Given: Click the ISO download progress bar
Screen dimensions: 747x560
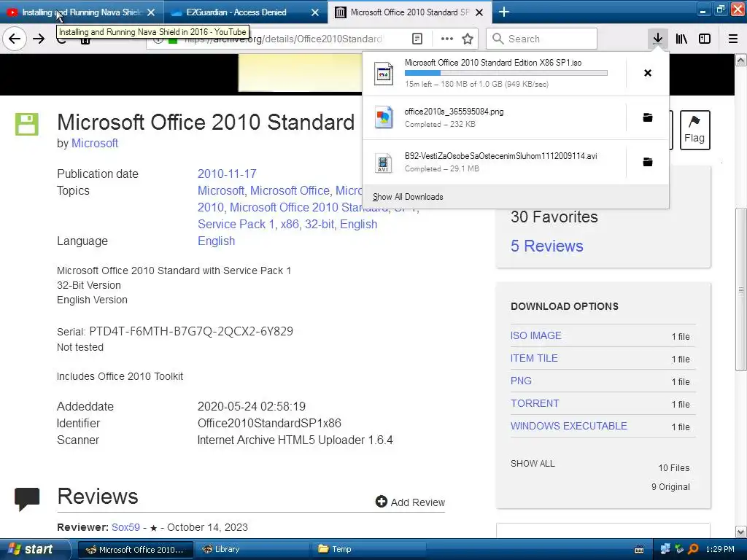Looking at the screenshot, I should coord(506,73).
